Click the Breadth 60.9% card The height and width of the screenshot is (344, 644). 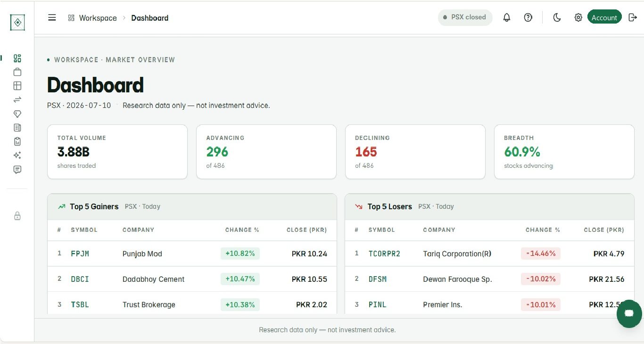click(564, 152)
